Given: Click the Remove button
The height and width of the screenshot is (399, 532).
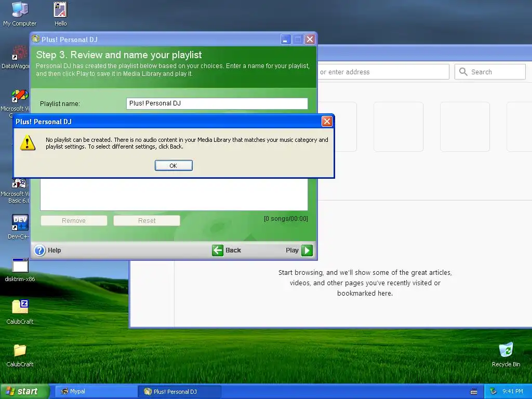Looking at the screenshot, I should [74, 220].
